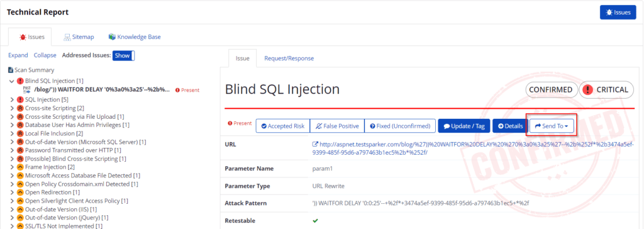
Task: Click the Scan Summary document icon
Action: click(11, 70)
